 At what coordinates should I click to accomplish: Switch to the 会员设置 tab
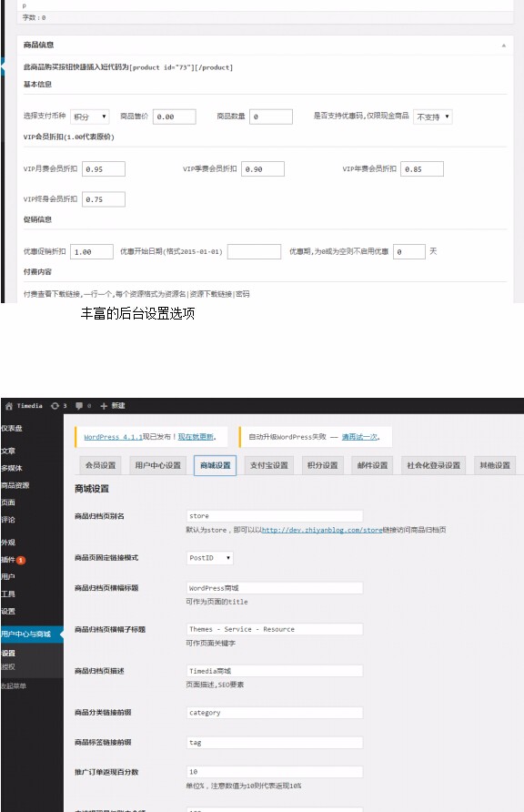tap(101, 465)
